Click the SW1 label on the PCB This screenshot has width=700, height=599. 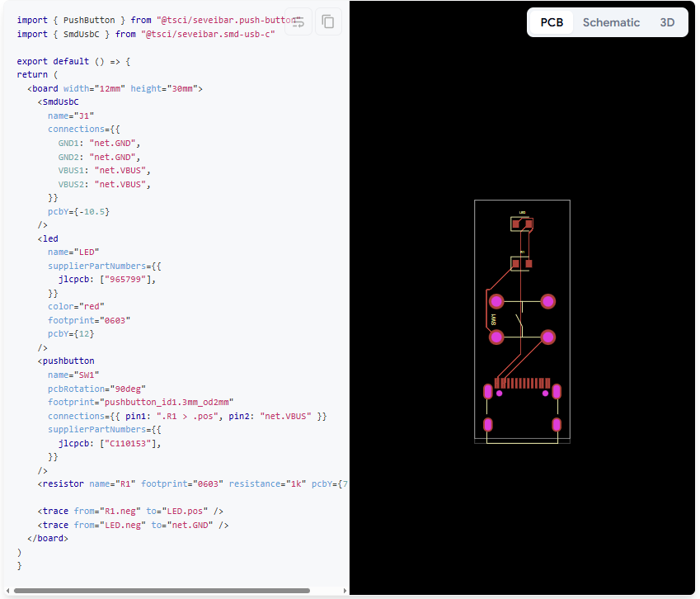[x=493, y=319]
